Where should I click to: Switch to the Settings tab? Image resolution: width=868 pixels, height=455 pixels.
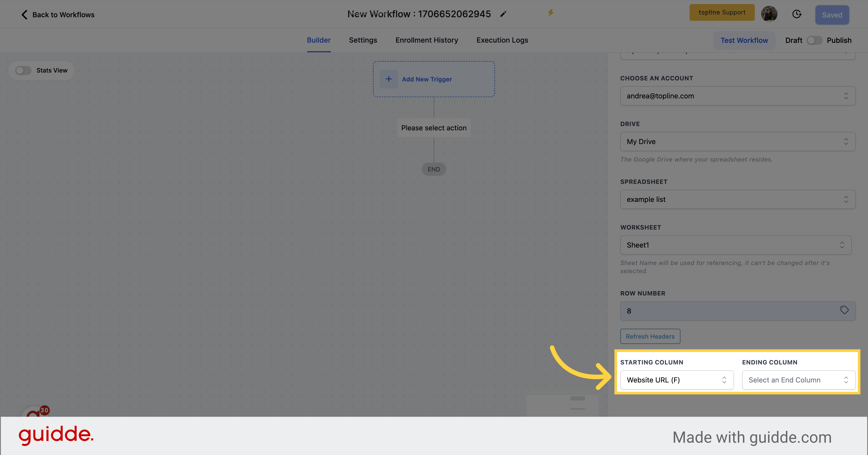pyautogui.click(x=363, y=40)
